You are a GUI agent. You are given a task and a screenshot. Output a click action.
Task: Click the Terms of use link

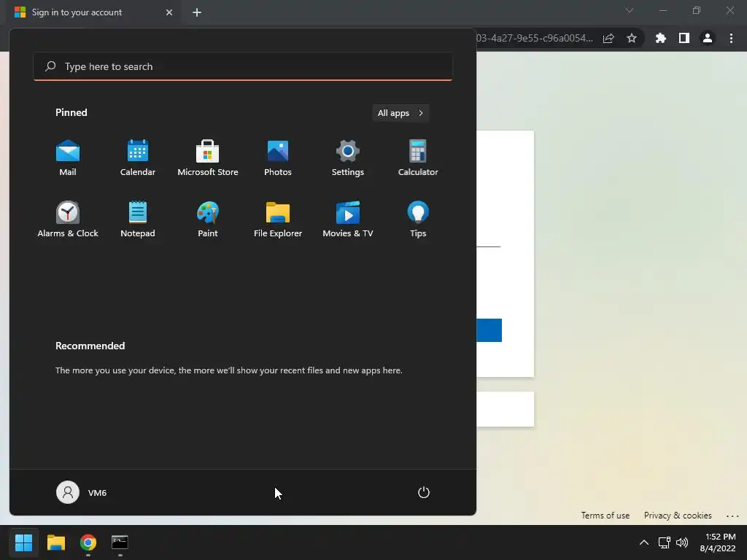[605, 516]
